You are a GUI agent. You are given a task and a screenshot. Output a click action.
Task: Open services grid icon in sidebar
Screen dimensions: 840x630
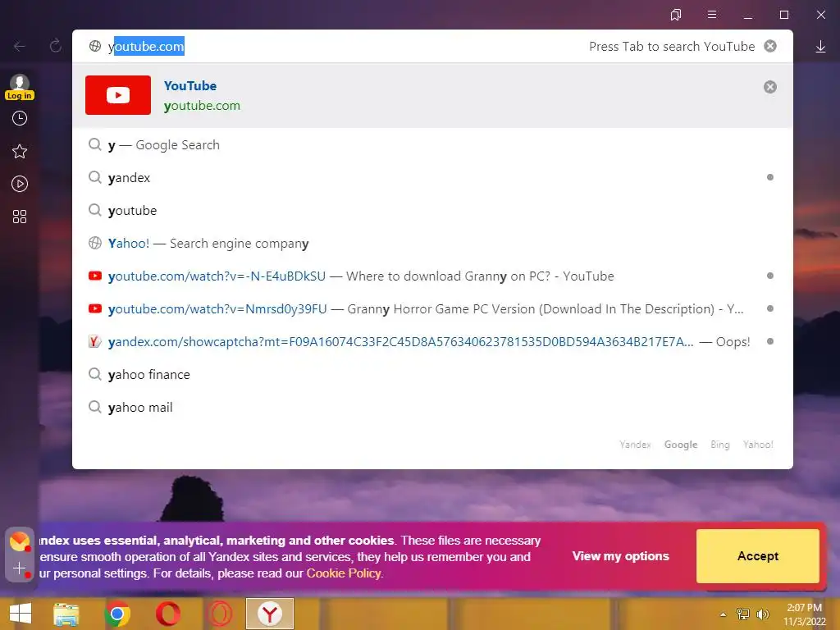click(x=20, y=217)
